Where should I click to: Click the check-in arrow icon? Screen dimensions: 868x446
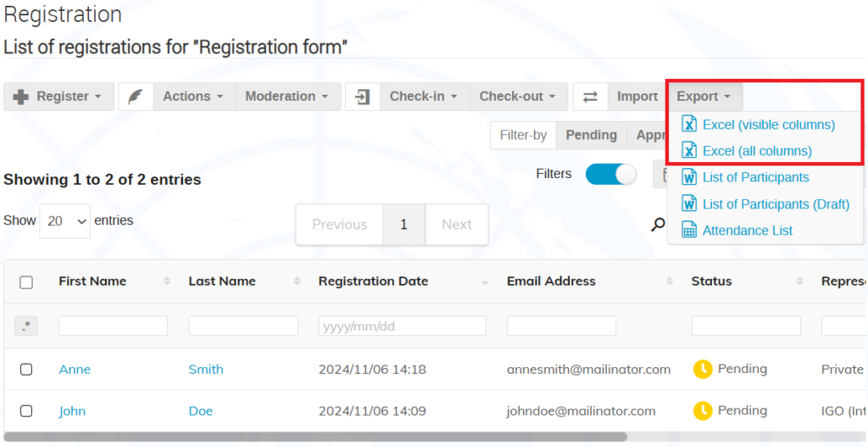click(x=363, y=97)
